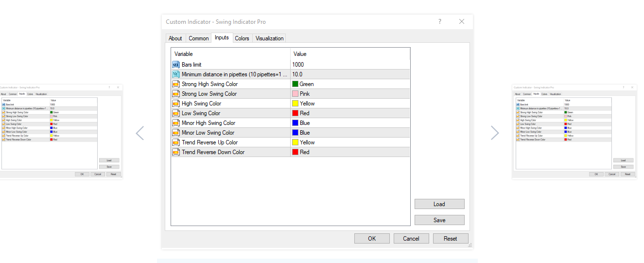Switch to the Common tab
Screen dimensions: 644x263
[x=199, y=38]
